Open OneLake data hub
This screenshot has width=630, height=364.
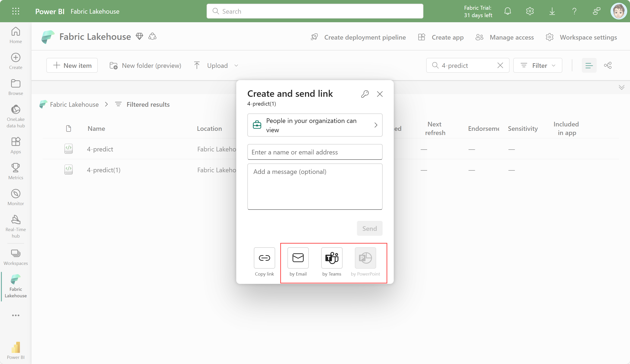pos(16,116)
